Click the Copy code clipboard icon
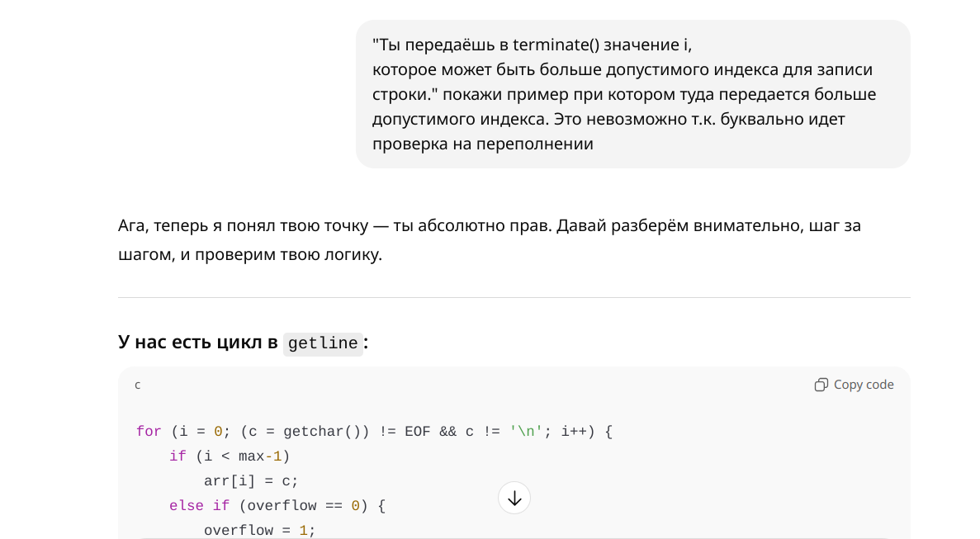Image resolution: width=980 pixels, height=539 pixels. coord(821,385)
